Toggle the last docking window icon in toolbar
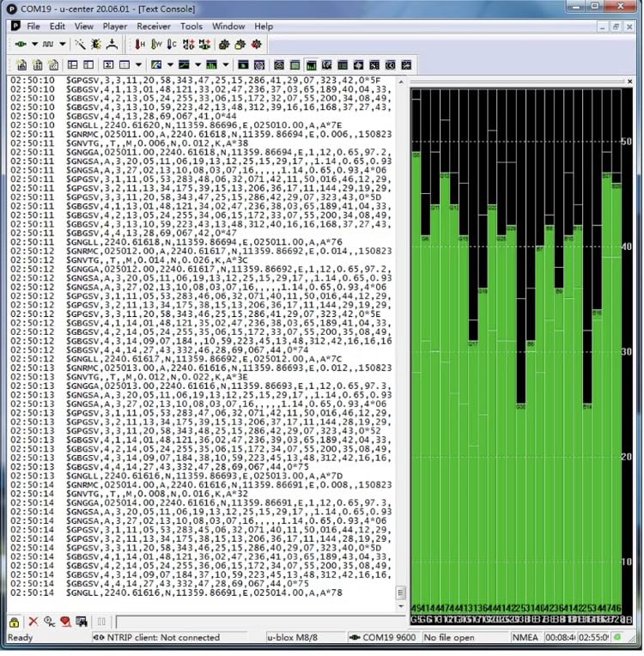 (406, 65)
